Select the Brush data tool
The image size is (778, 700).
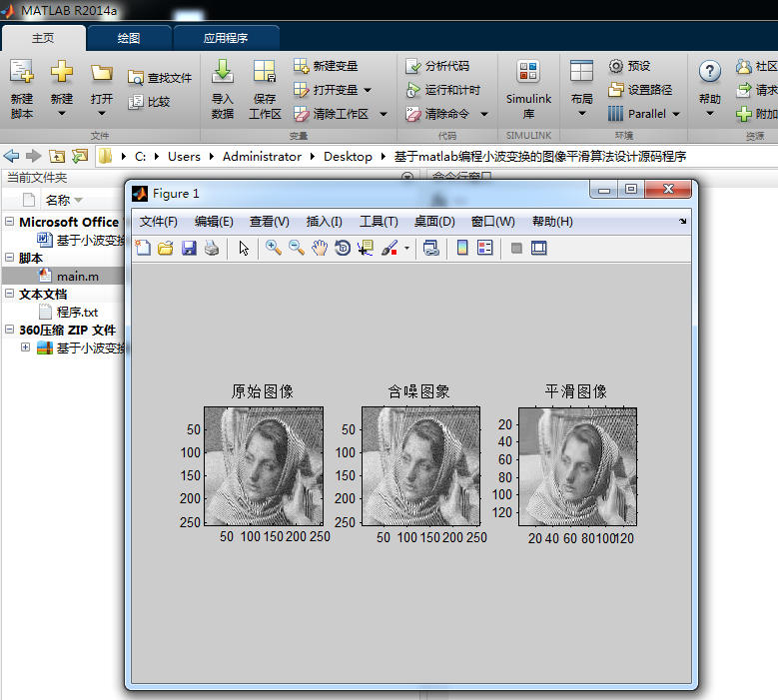(x=389, y=248)
